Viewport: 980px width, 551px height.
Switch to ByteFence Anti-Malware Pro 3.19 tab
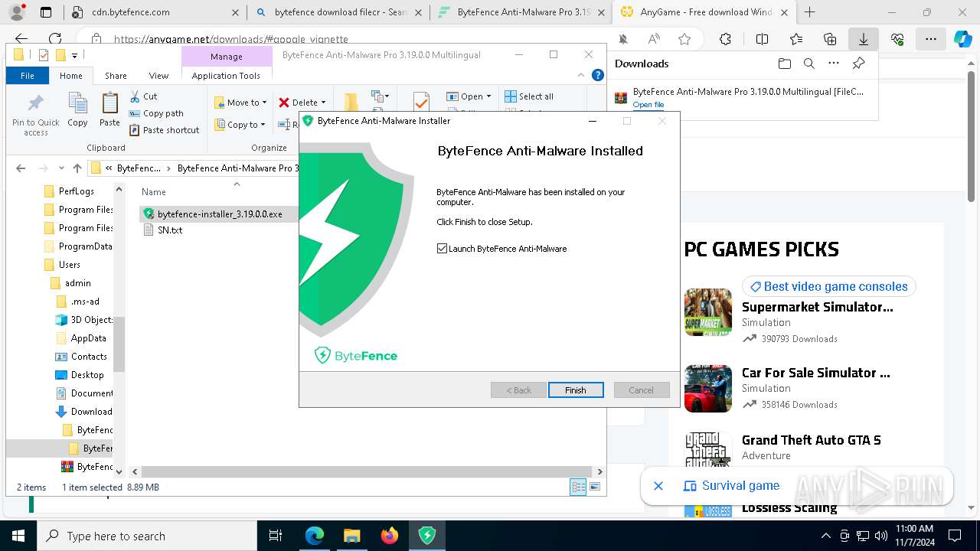tap(521, 12)
